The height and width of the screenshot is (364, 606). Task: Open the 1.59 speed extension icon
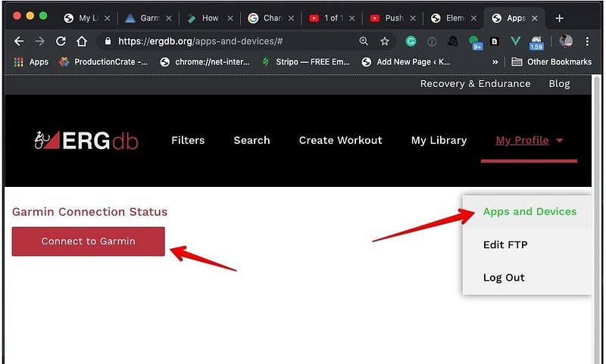click(x=536, y=43)
